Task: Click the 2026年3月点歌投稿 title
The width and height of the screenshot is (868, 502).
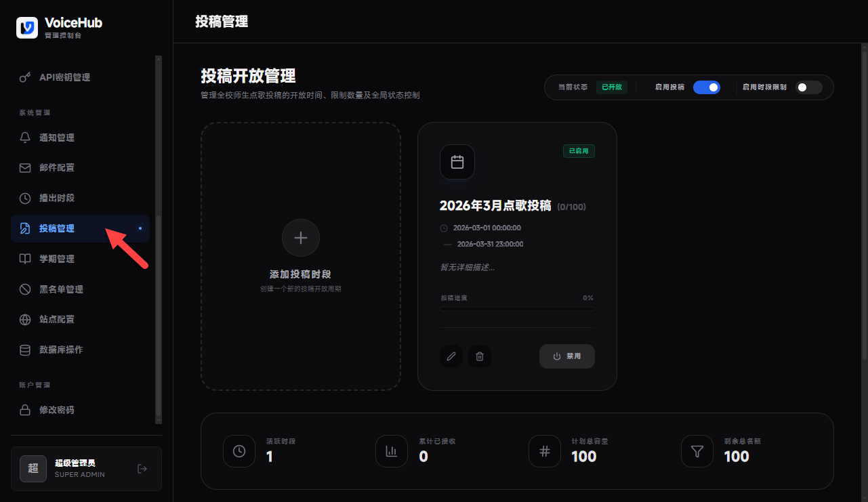Action: [x=495, y=206]
